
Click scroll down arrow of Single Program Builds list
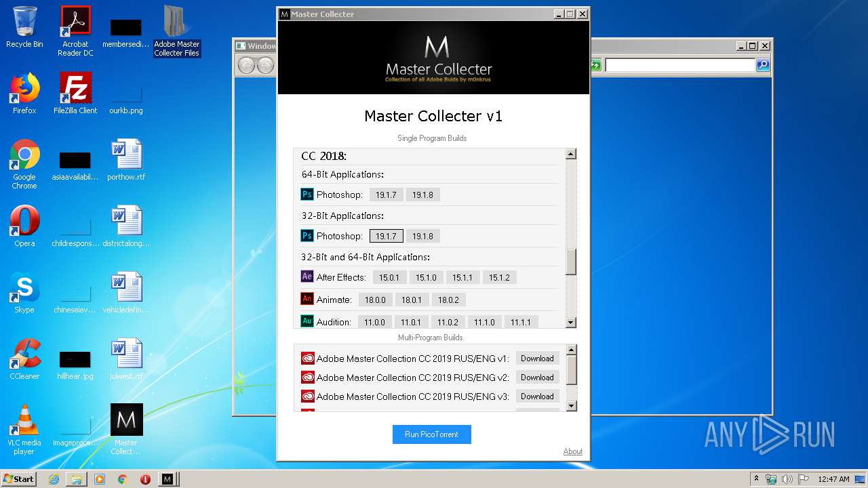click(x=571, y=323)
